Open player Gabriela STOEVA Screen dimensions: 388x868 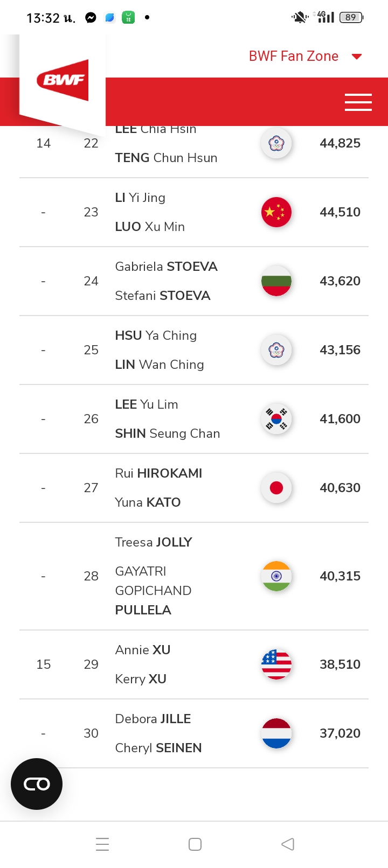(166, 267)
